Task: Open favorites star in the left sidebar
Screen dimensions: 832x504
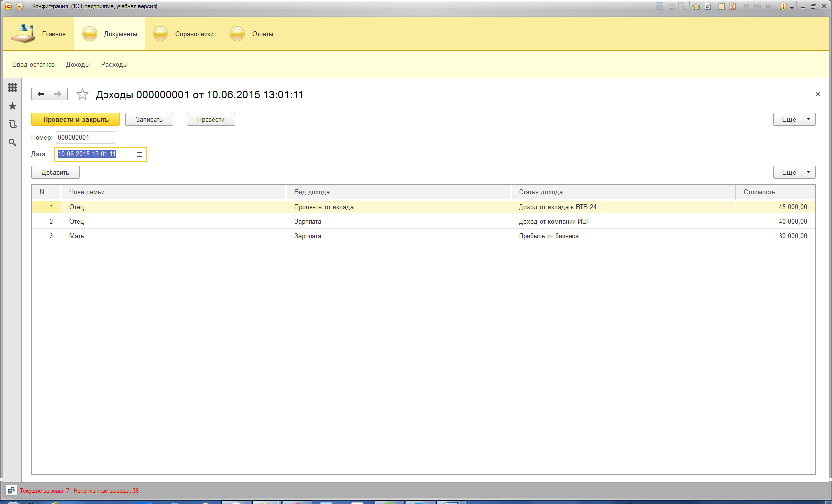Action: [12, 106]
